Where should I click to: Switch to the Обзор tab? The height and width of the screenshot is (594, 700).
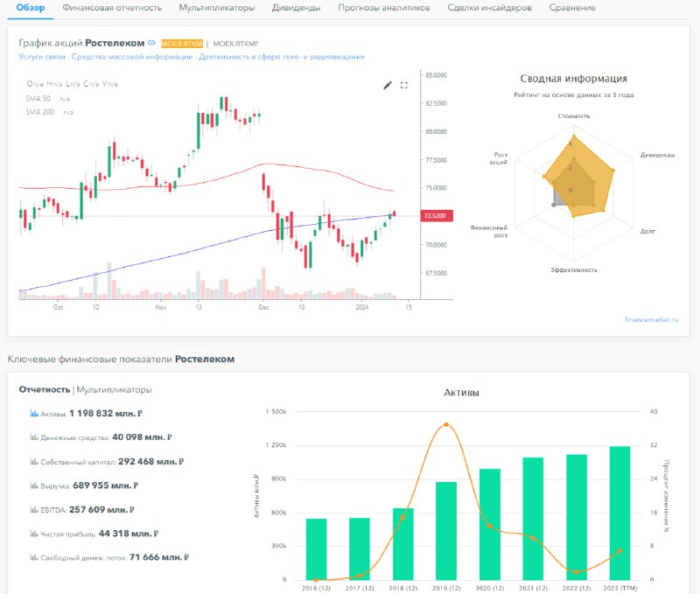[31, 8]
